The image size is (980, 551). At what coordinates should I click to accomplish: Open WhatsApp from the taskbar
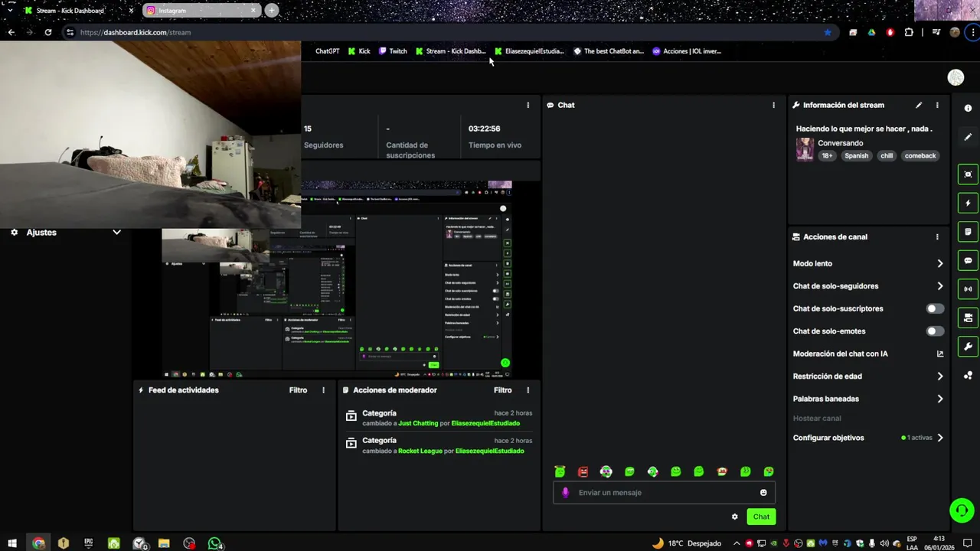click(x=215, y=543)
